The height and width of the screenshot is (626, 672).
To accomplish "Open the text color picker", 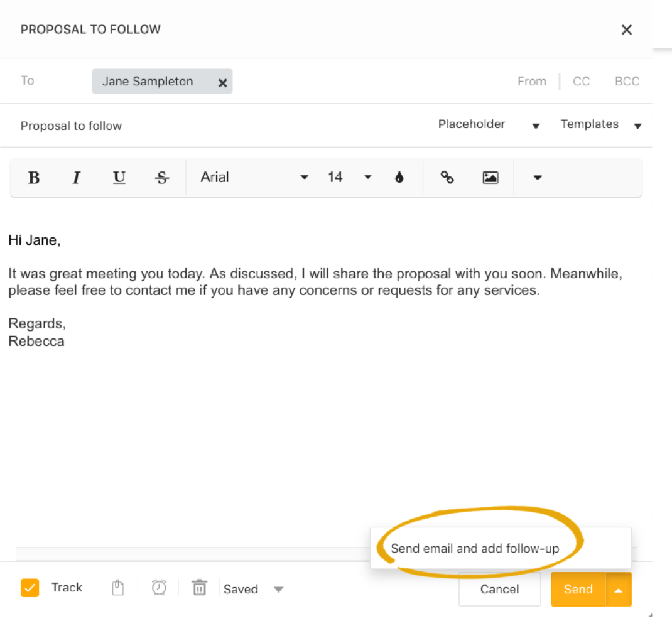I will pyautogui.click(x=399, y=178).
